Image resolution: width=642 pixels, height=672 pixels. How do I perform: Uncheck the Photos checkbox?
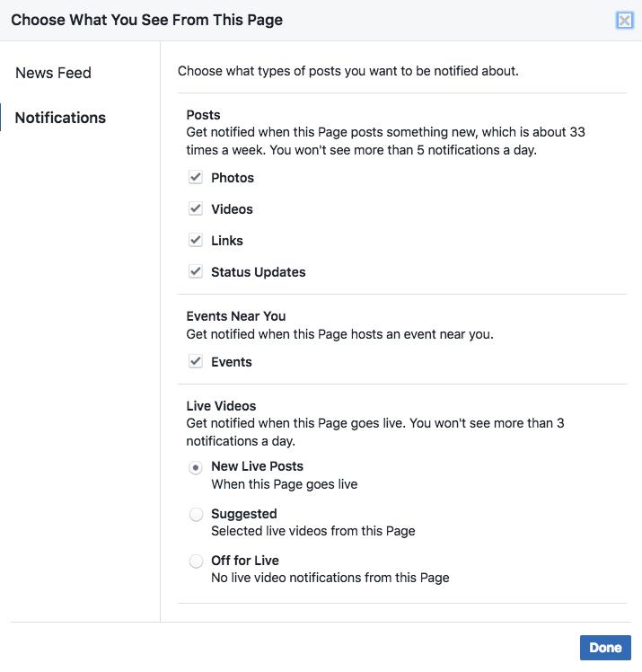196,178
